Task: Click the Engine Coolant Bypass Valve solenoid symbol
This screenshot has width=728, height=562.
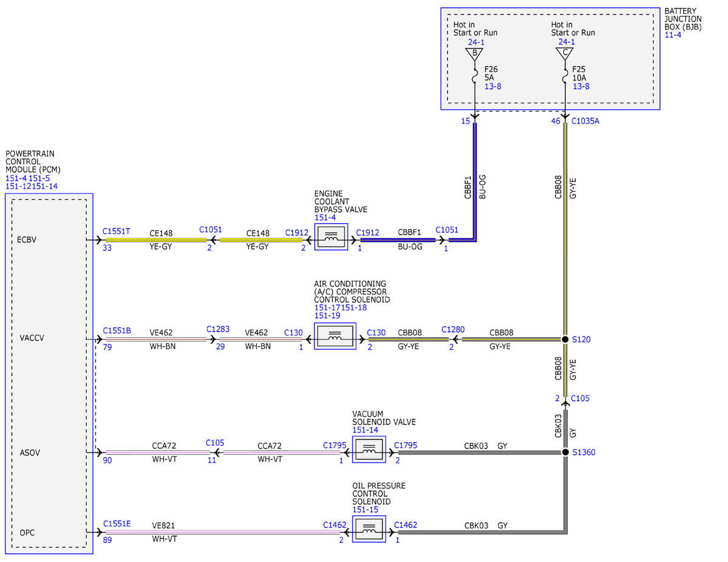Action: coord(331,237)
